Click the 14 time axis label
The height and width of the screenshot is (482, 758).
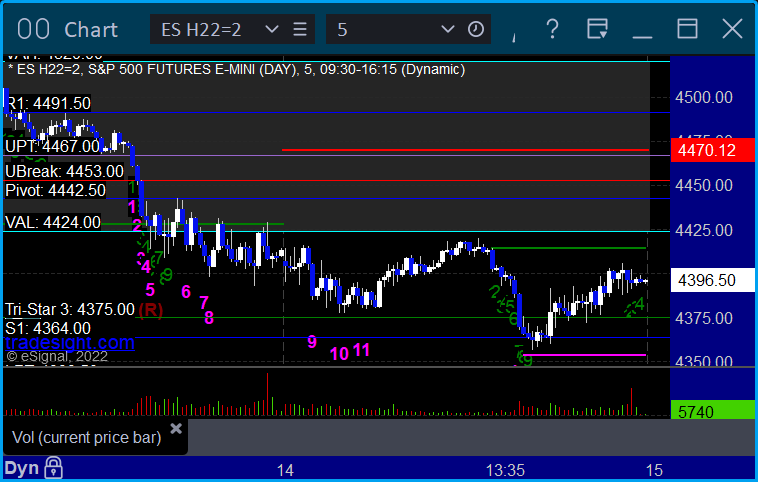pos(285,470)
